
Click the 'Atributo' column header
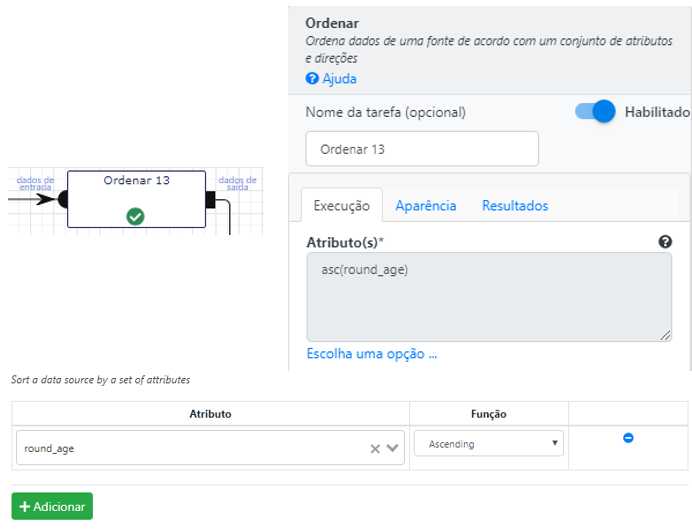[x=211, y=414]
